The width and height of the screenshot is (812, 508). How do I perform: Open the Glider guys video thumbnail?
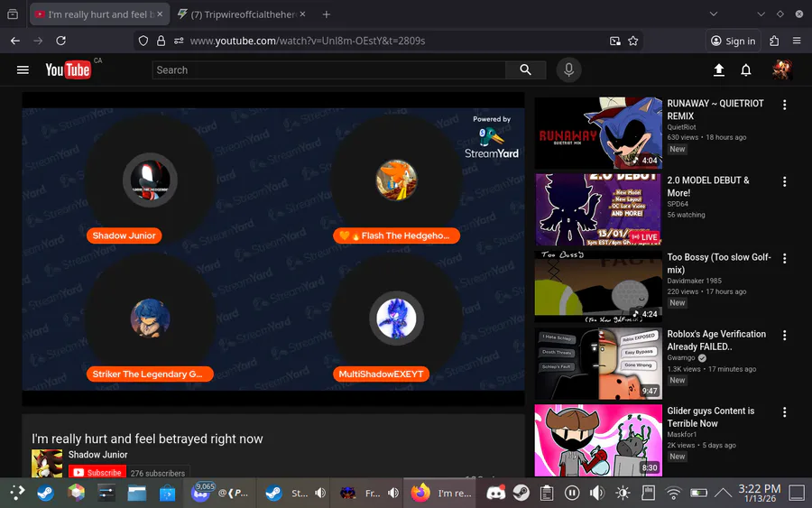click(x=598, y=440)
